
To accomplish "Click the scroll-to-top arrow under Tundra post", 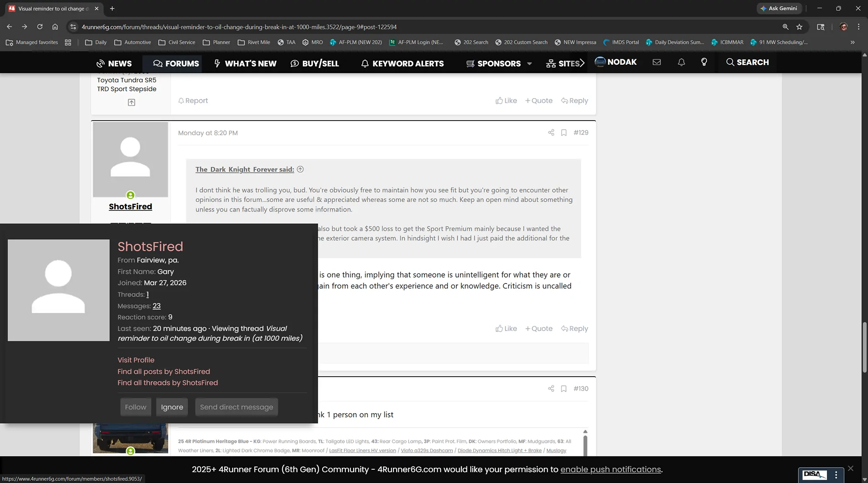I will point(132,103).
